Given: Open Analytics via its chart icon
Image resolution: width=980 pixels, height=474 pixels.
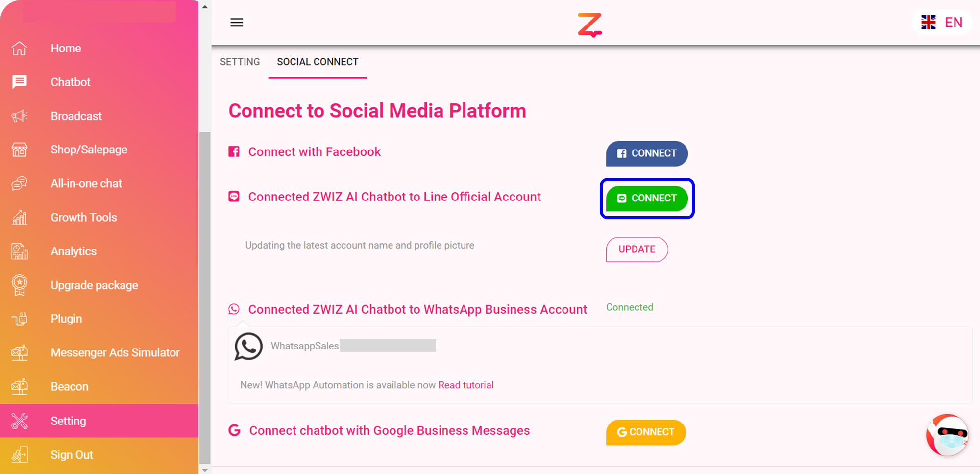Looking at the screenshot, I should click(x=19, y=251).
